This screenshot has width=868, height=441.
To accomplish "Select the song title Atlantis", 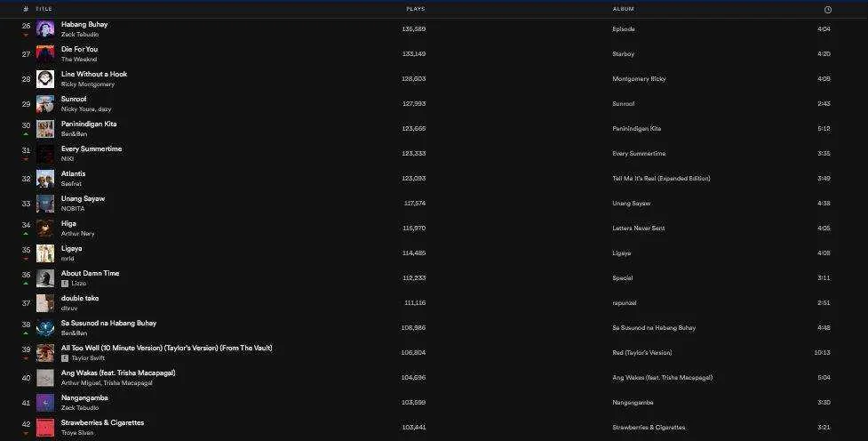I will [73, 173].
